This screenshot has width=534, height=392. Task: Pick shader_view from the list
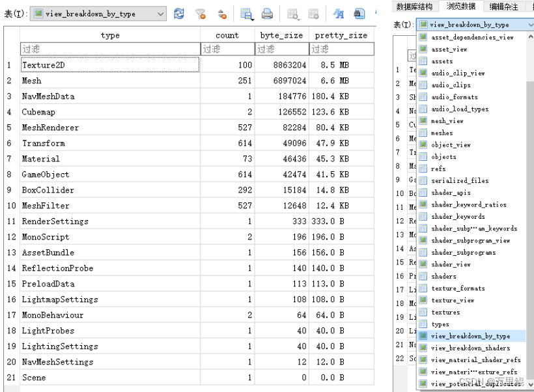coord(472,264)
